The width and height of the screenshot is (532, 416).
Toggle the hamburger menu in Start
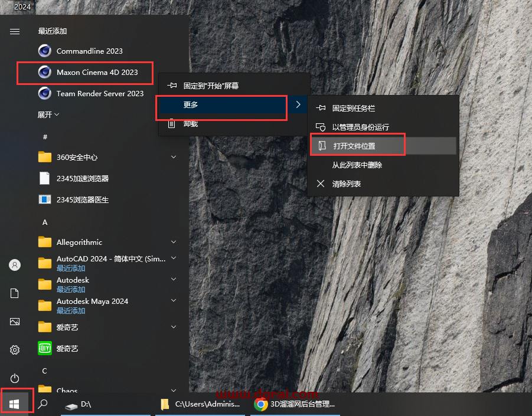pyautogui.click(x=15, y=31)
